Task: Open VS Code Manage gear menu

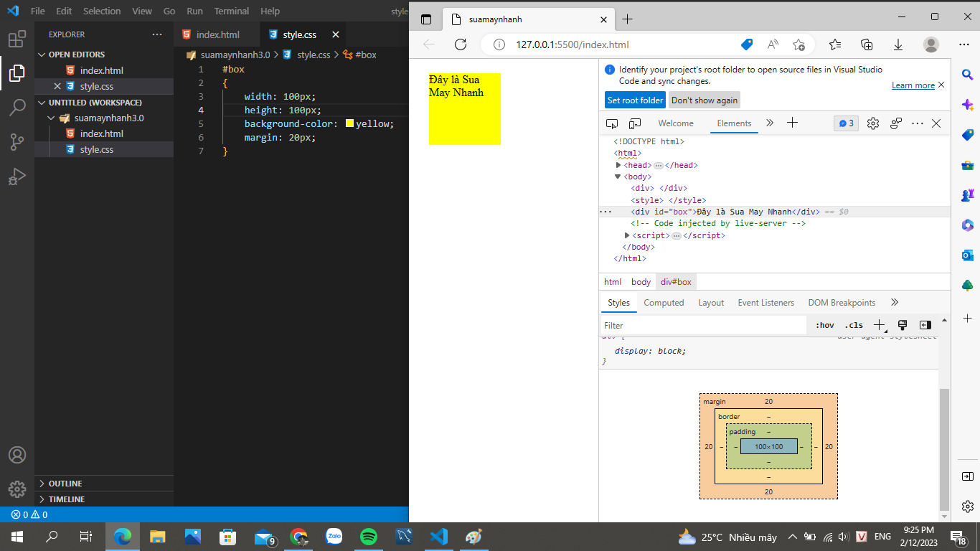Action: coord(17,489)
